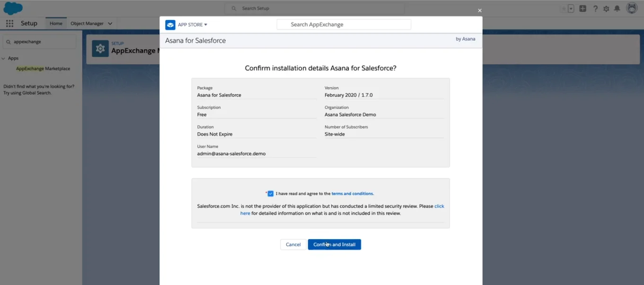Viewport: 644px width, 285px height.
Task: Open the terms and conditions link
Action: 352,193
